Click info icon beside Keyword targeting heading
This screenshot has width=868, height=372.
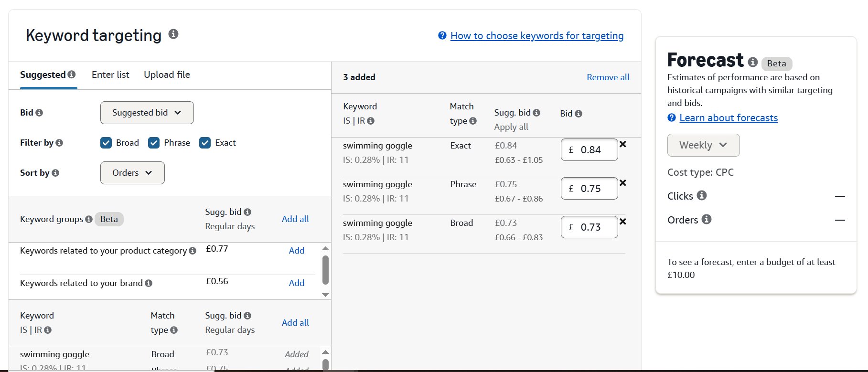click(x=173, y=34)
